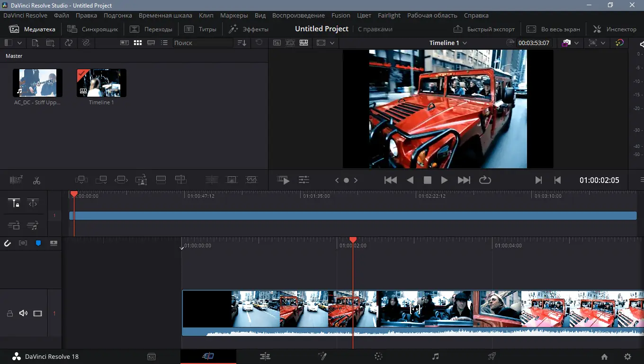
Task: Open the Fusion page
Action: point(322,356)
